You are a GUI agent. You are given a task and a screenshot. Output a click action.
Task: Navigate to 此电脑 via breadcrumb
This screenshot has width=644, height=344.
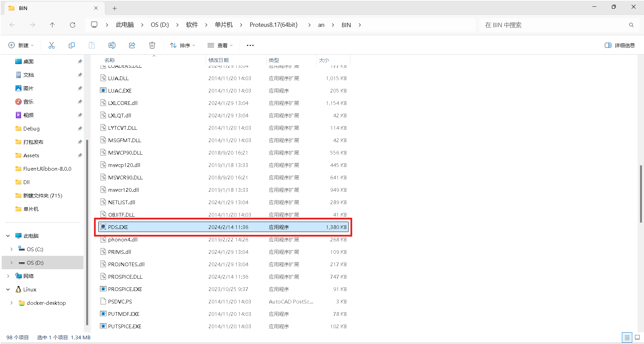[x=124, y=24]
